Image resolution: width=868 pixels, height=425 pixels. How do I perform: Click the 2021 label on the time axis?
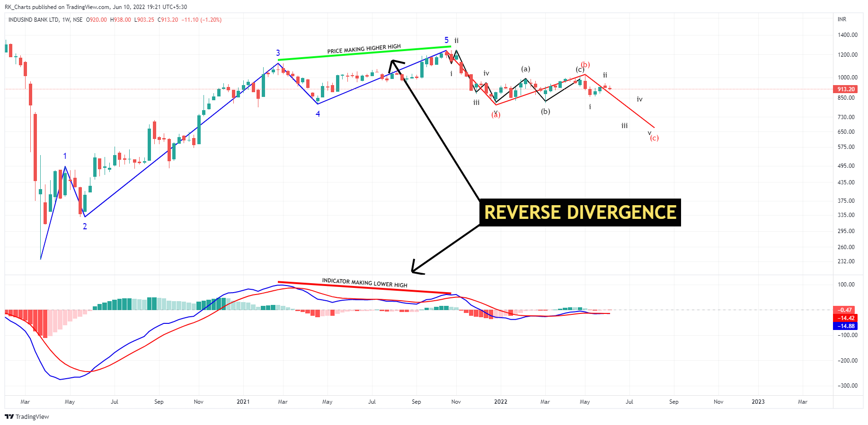243,402
